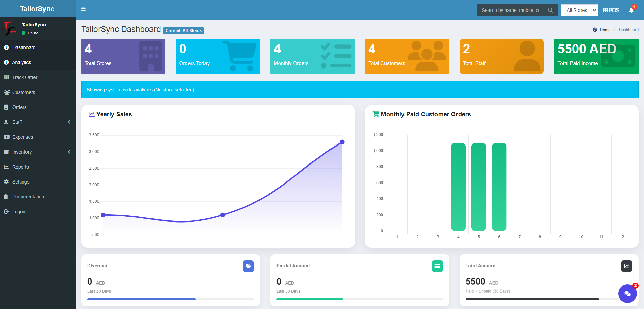Click the Expenses money icon
This screenshot has height=309, width=644.
click(x=7, y=137)
